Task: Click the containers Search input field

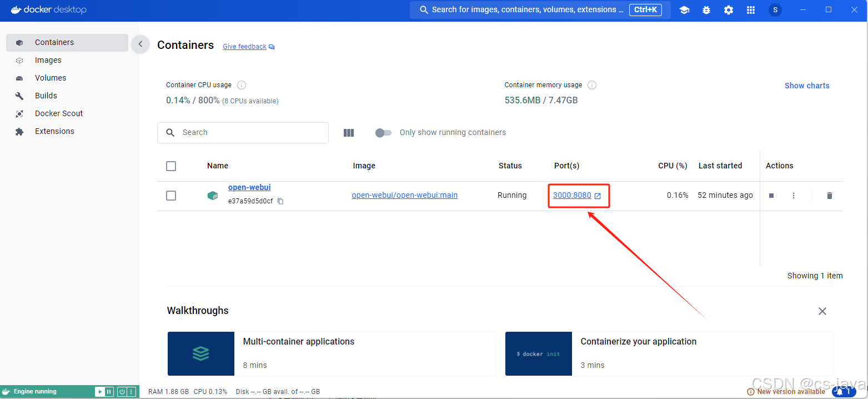Action: (x=243, y=133)
